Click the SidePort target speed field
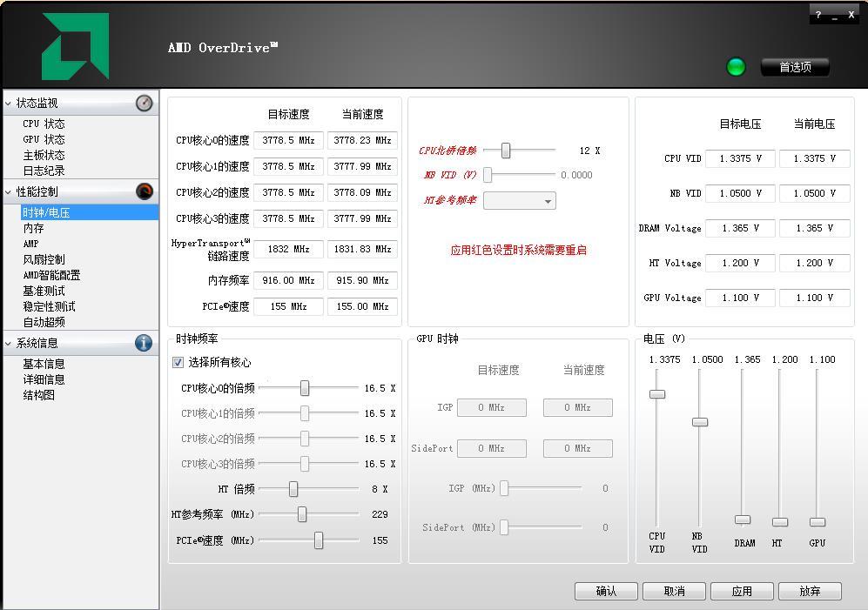868x610 pixels. coord(492,448)
